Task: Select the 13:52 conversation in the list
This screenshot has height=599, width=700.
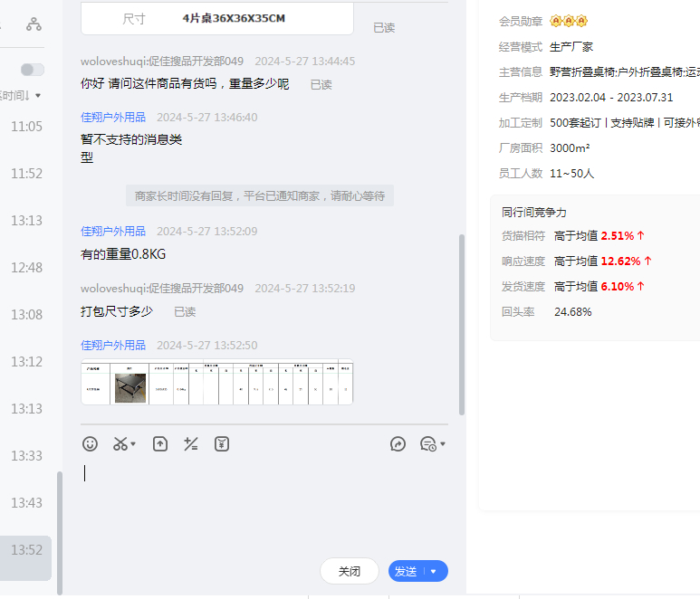Action: [x=26, y=550]
